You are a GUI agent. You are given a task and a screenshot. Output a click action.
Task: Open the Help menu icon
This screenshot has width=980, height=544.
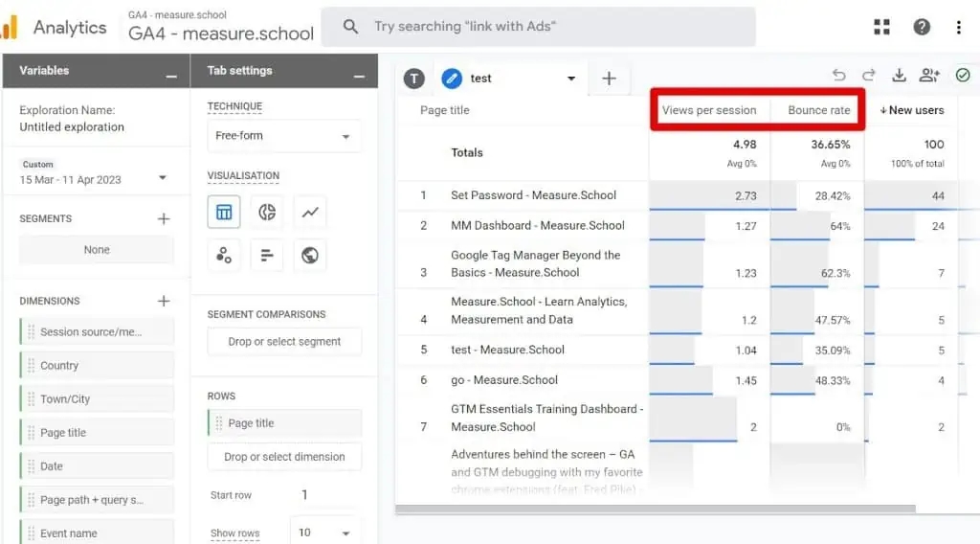pos(922,27)
